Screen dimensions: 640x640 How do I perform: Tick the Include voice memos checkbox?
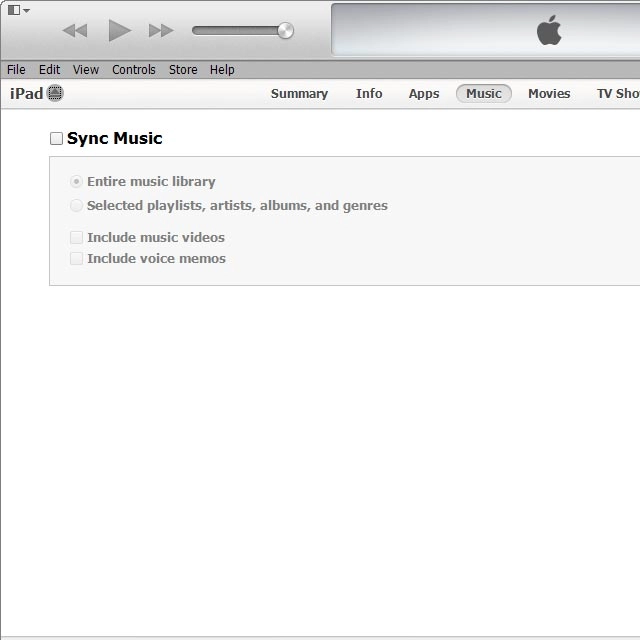(x=77, y=259)
